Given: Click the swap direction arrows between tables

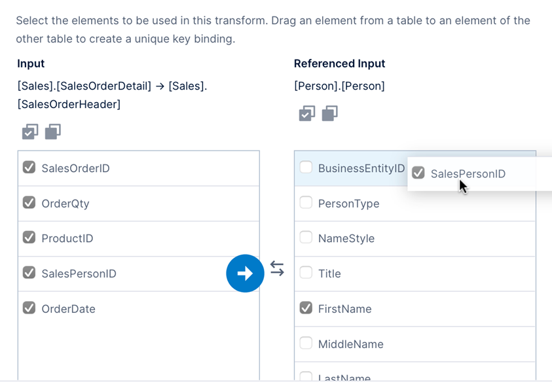Looking at the screenshot, I should (x=277, y=268).
